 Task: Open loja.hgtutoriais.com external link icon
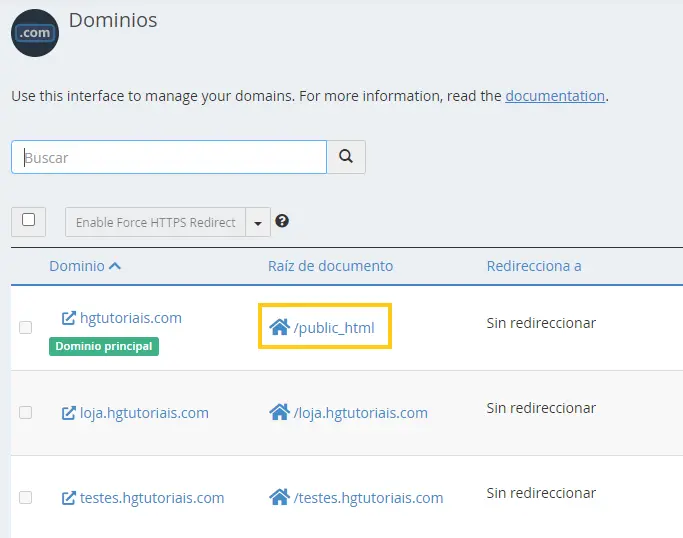tap(69, 413)
